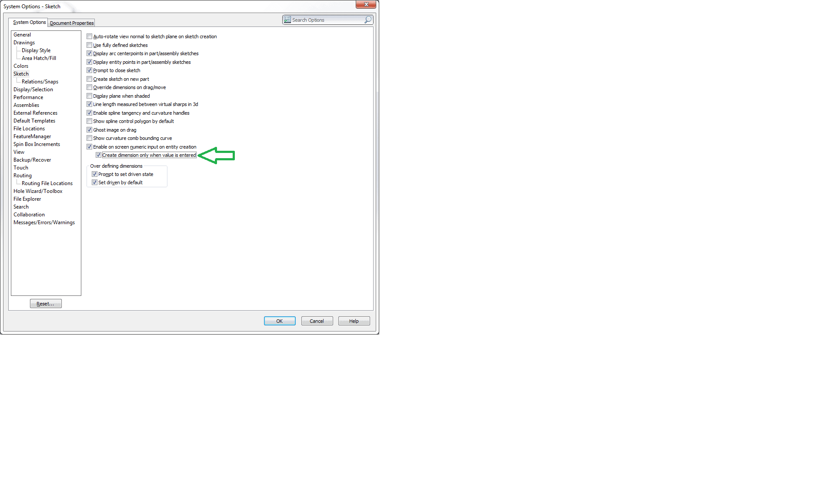Enable Display plane when shaded

pyautogui.click(x=89, y=96)
